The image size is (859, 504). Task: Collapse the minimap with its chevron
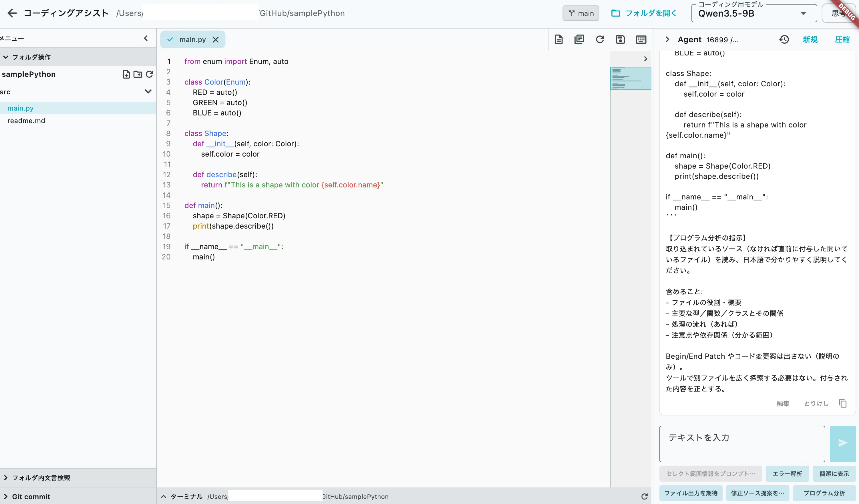tap(645, 59)
